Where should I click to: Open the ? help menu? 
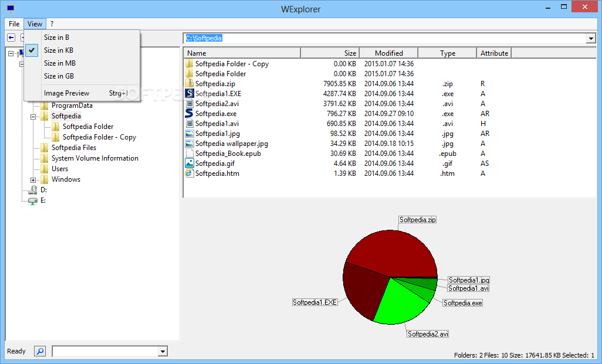coord(52,24)
